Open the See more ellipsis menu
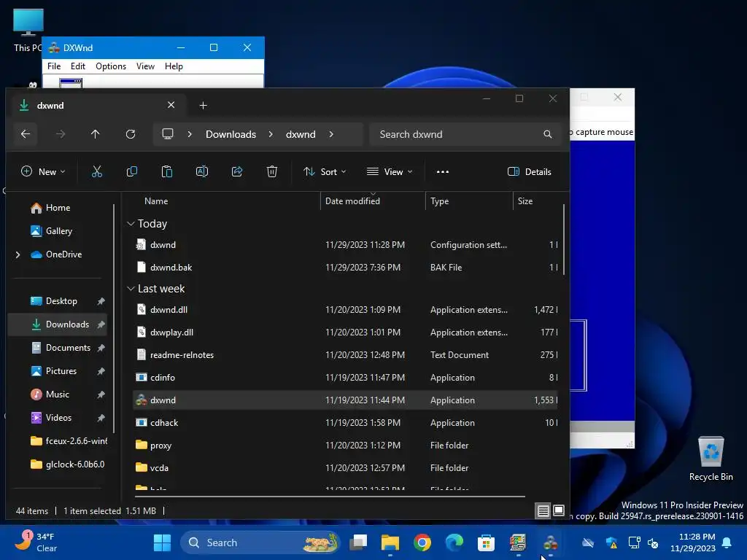This screenshot has height=560, width=747. 443,172
